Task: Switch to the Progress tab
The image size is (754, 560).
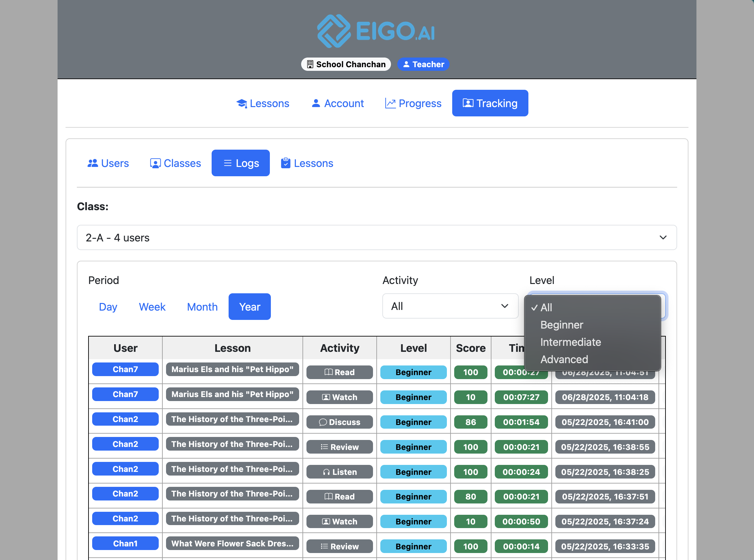Action: pos(413,103)
